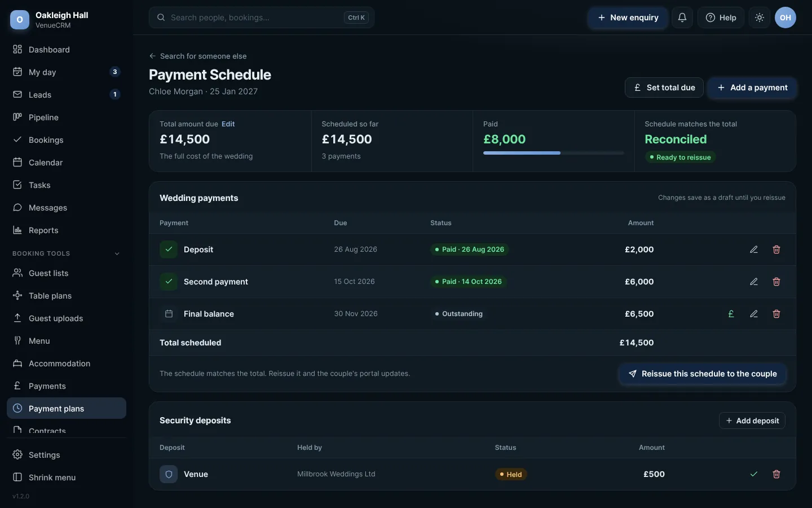Click the Oakleigh Hall logo icon
The height and width of the screenshot is (508, 812).
coord(20,20)
